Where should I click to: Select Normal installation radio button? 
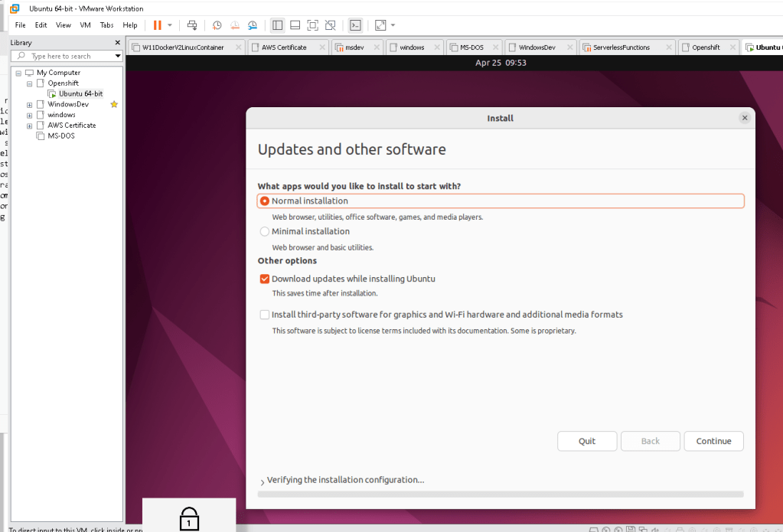point(265,201)
